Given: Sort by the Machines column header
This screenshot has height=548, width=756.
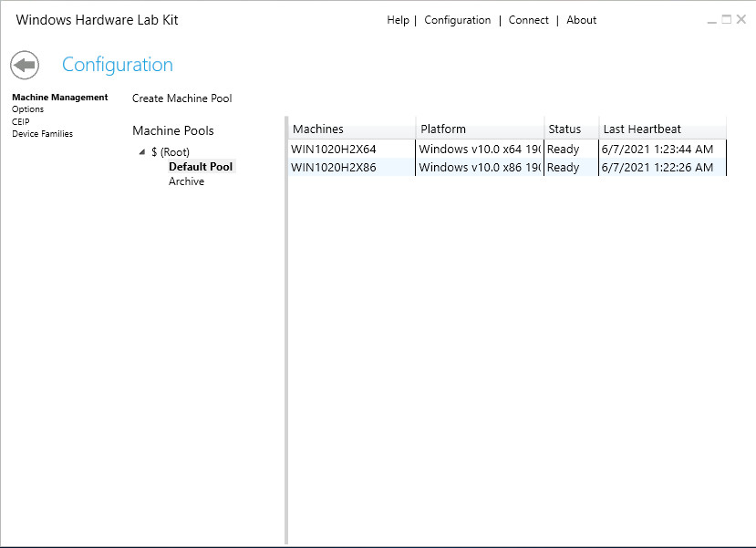Looking at the screenshot, I should 352,129.
